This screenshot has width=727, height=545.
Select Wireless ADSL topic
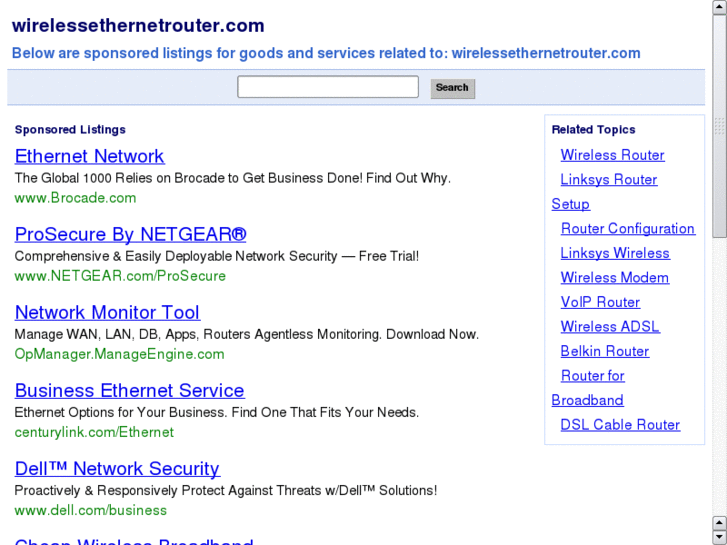(x=610, y=327)
